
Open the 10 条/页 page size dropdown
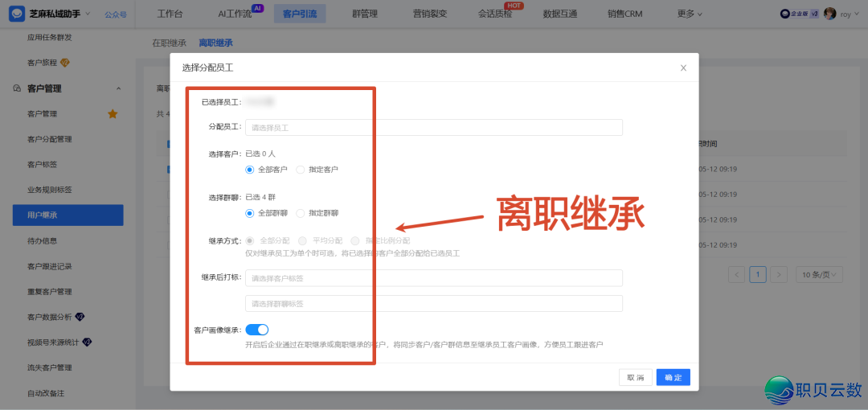click(x=819, y=273)
